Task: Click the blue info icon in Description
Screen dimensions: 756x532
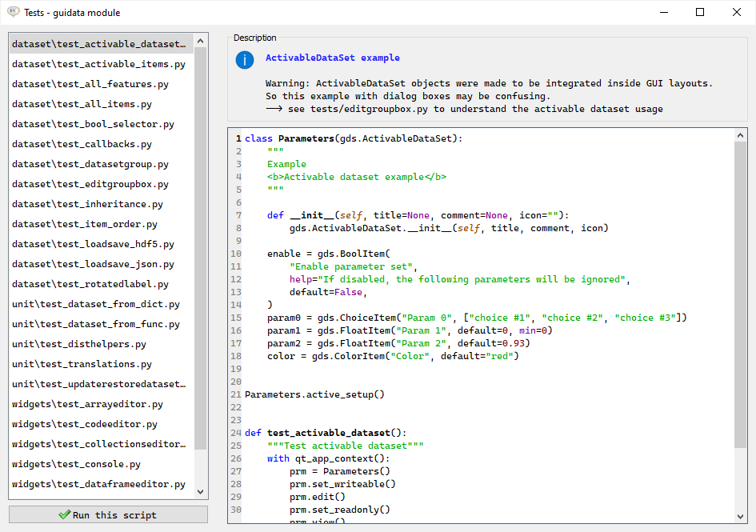Action: 245,60
